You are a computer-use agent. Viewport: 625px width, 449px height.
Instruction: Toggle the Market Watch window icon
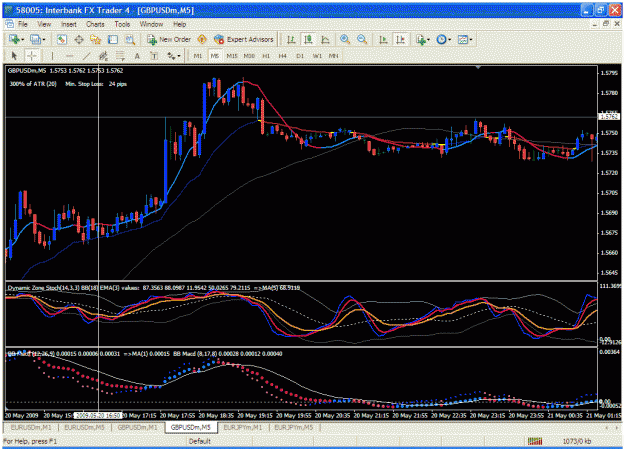click(61, 39)
